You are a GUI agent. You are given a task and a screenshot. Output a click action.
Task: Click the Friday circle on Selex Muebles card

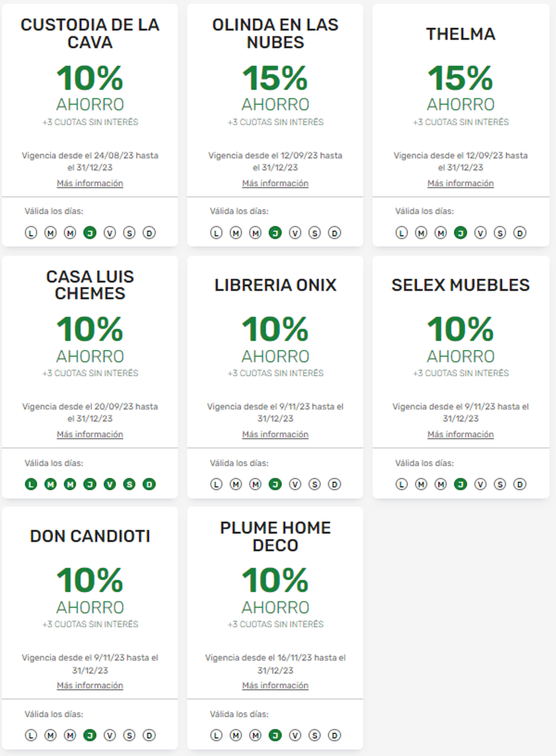[480, 484]
